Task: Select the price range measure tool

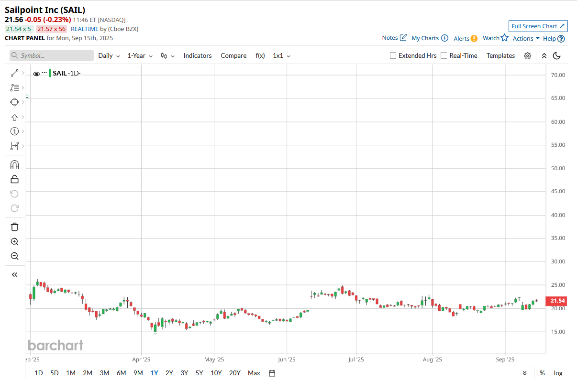Action: (14, 146)
